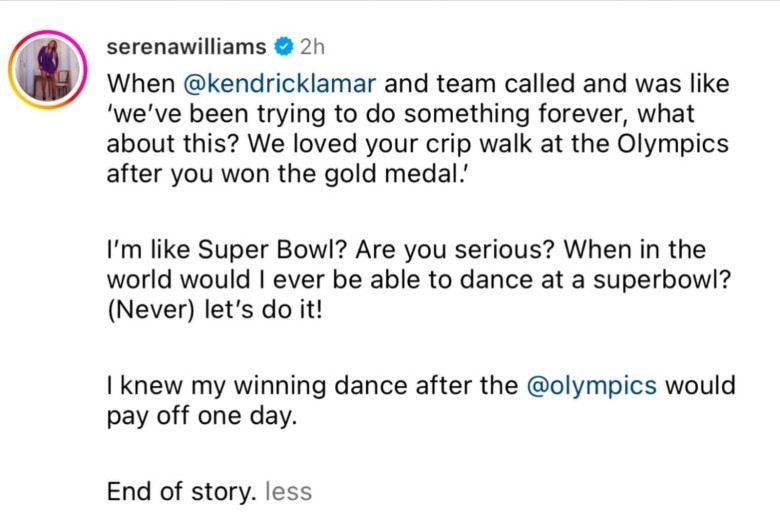Click the one-word "superbowl?" text
The height and width of the screenshot is (523, 780).
point(662,280)
